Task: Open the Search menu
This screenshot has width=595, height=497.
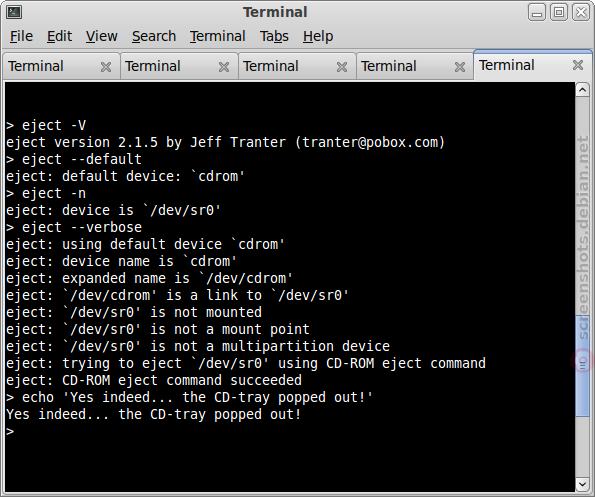Action: tap(154, 36)
